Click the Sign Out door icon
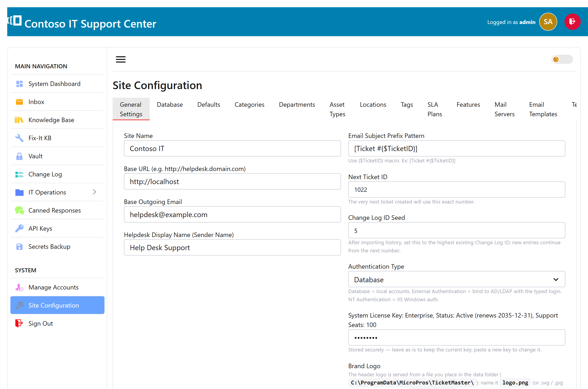The width and height of the screenshot is (588, 389). tap(19, 323)
